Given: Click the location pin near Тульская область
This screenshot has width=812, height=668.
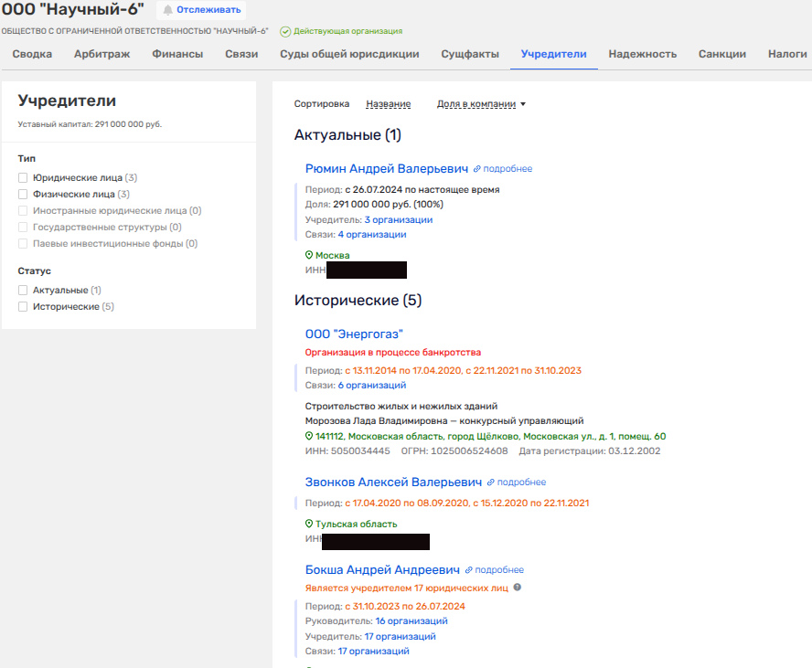Looking at the screenshot, I should pyautogui.click(x=309, y=525).
